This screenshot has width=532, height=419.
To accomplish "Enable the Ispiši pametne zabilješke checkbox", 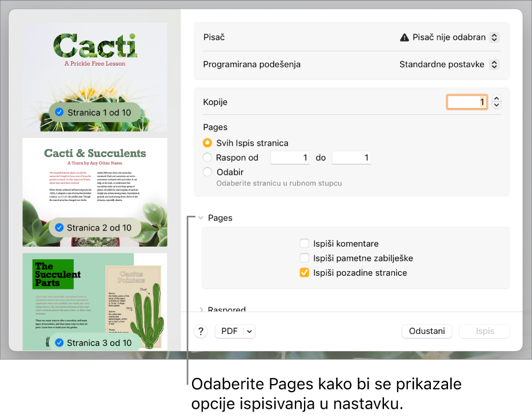I will pyautogui.click(x=303, y=258).
